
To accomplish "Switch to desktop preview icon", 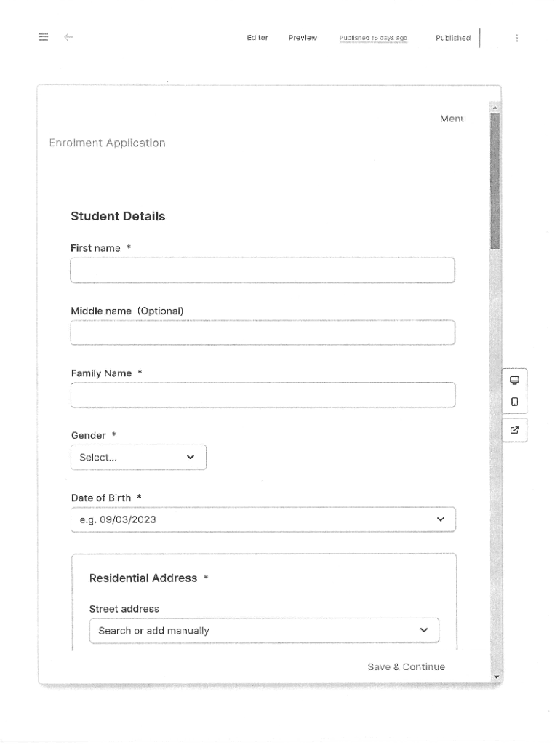I will pyautogui.click(x=515, y=380).
